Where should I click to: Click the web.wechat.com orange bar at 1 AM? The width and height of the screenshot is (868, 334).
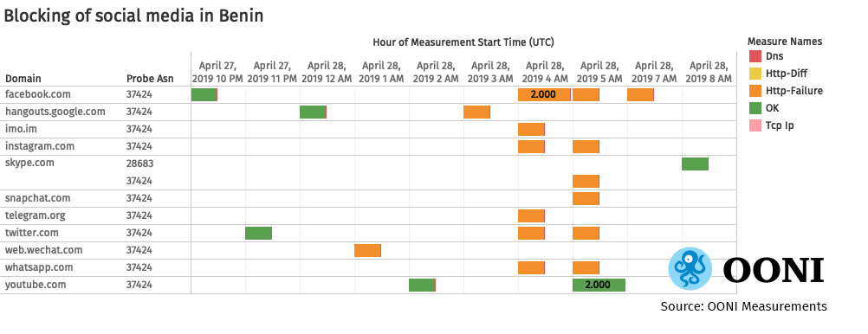tap(367, 251)
